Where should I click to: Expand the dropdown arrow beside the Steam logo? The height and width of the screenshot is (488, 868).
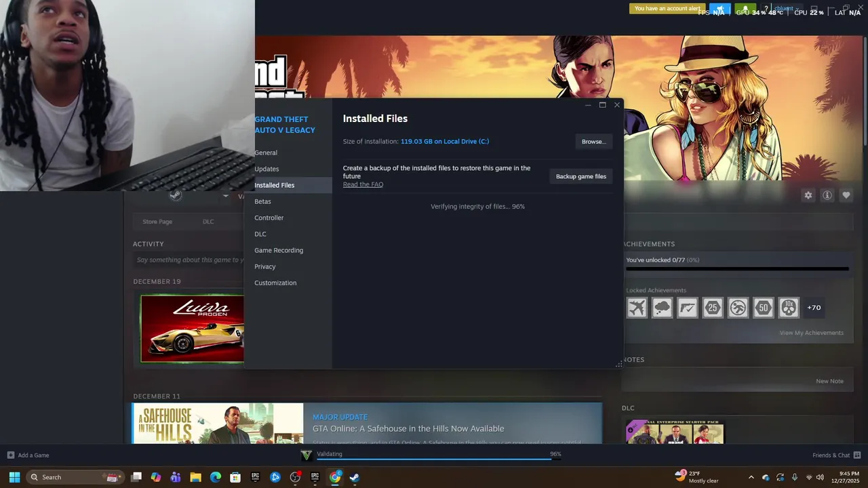pos(226,196)
